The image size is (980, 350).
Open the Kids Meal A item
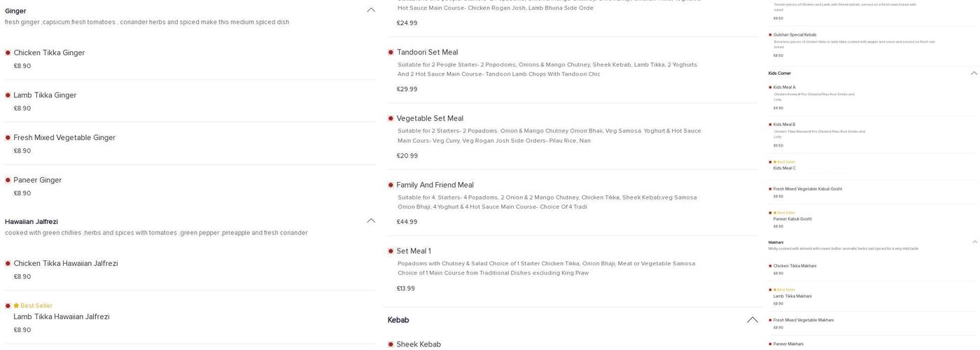pos(784,87)
